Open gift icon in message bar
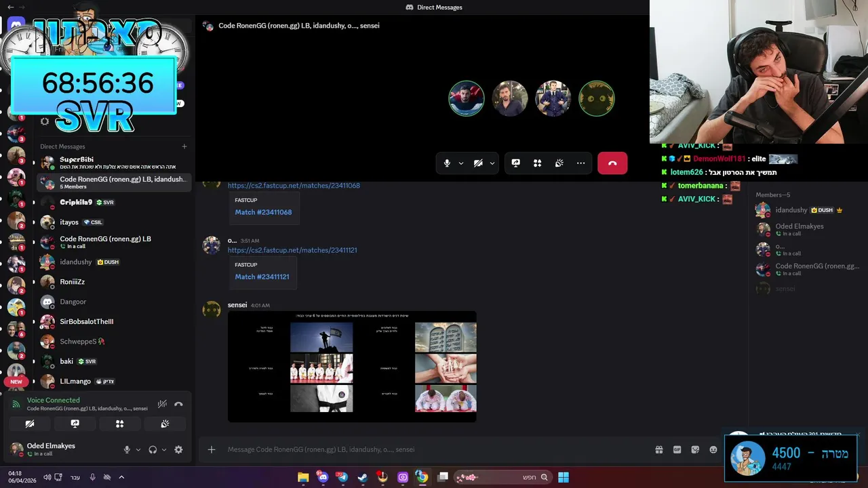 click(x=658, y=449)
